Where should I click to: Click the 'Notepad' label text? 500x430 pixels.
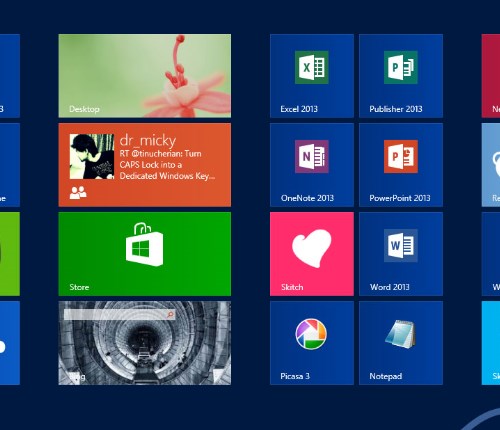coord(386,376)
